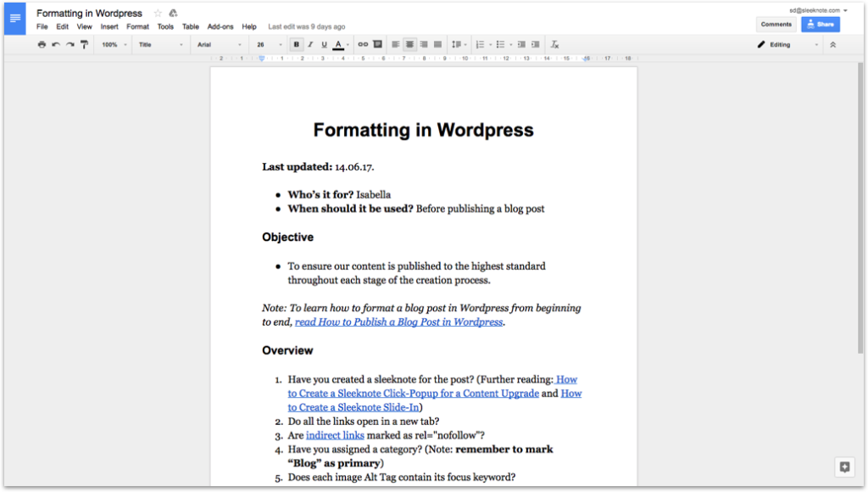Justify the text
The image size is (868, 492).
(x=438, y=44)
